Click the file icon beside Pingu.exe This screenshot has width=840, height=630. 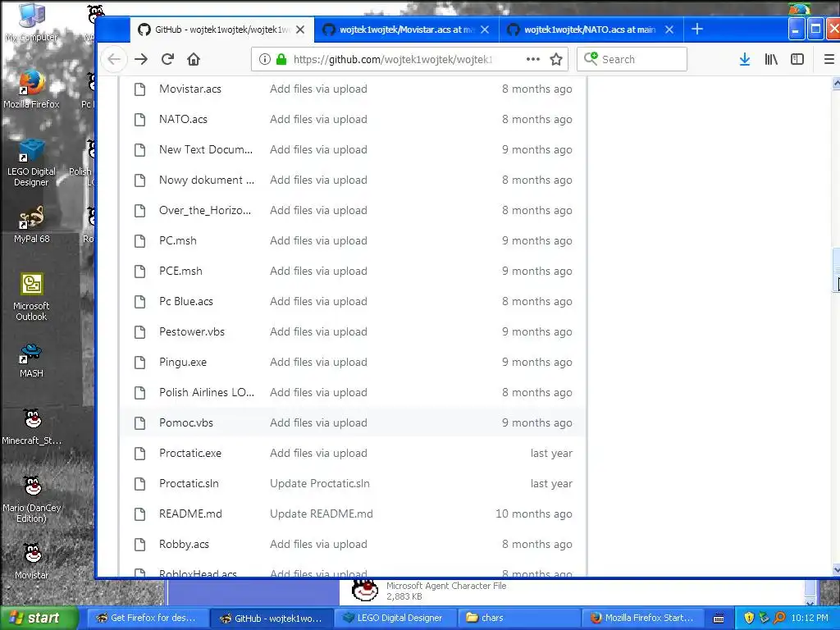pyautogui.click(x=139, y=362)
